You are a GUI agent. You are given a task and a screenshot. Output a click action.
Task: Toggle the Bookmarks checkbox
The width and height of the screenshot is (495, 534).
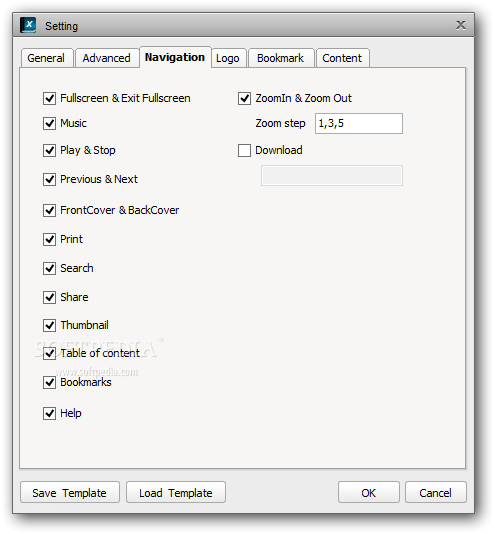click(49, 382)
